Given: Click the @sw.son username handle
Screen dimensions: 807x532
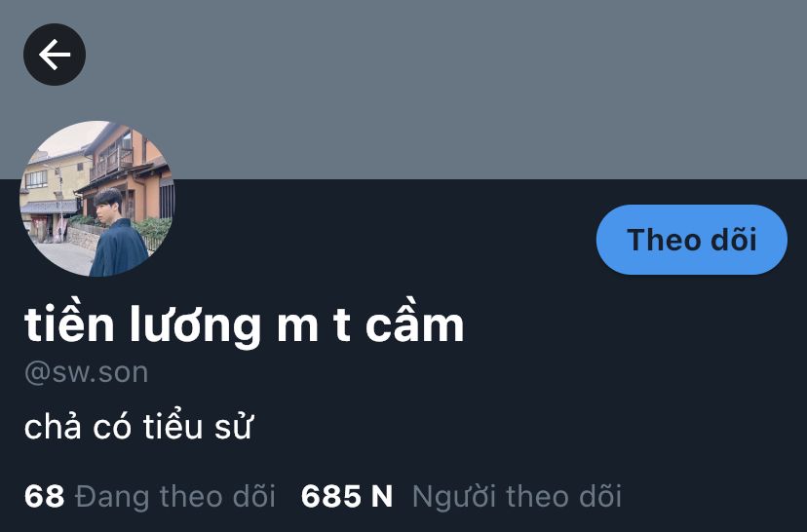Looking at the screenshot, I should pos(87,372).
